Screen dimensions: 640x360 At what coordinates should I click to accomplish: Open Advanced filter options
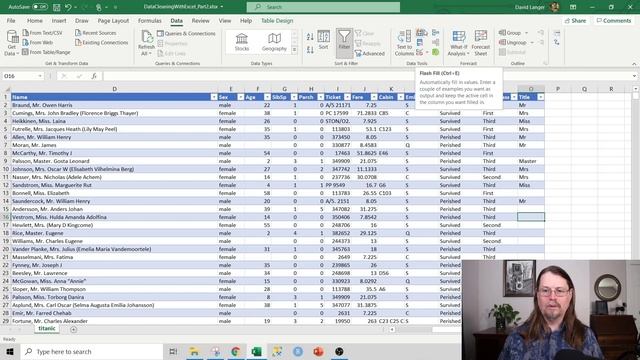(x=370, y=53)
